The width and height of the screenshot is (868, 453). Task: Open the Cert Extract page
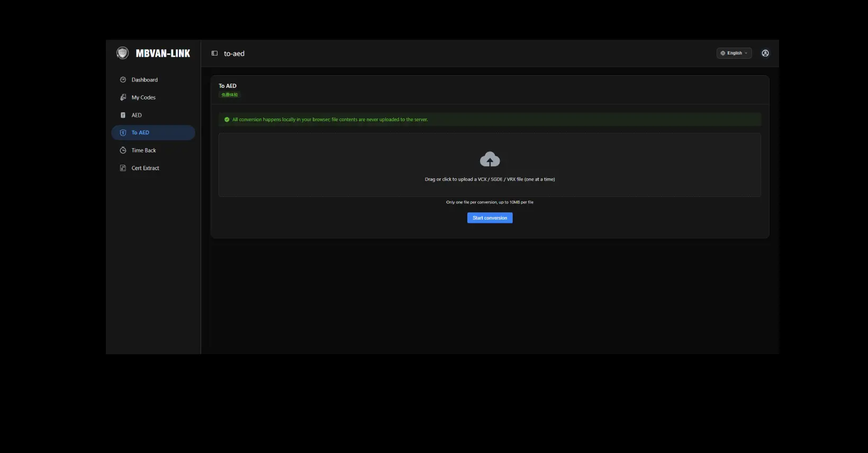click(153, 168)
